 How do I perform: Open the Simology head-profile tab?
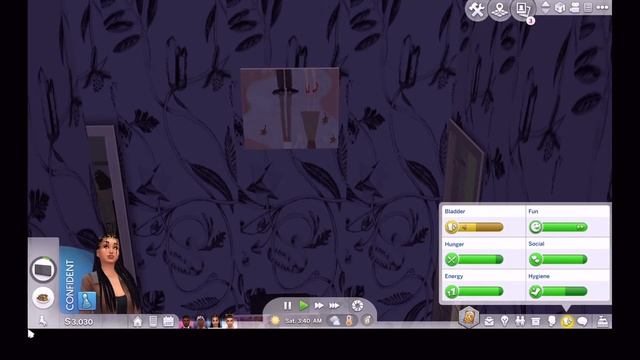point(551,322)
